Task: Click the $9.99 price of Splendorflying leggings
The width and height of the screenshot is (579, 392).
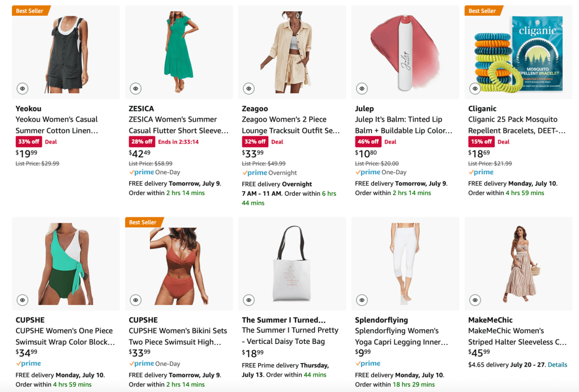Action: (363, 353)
